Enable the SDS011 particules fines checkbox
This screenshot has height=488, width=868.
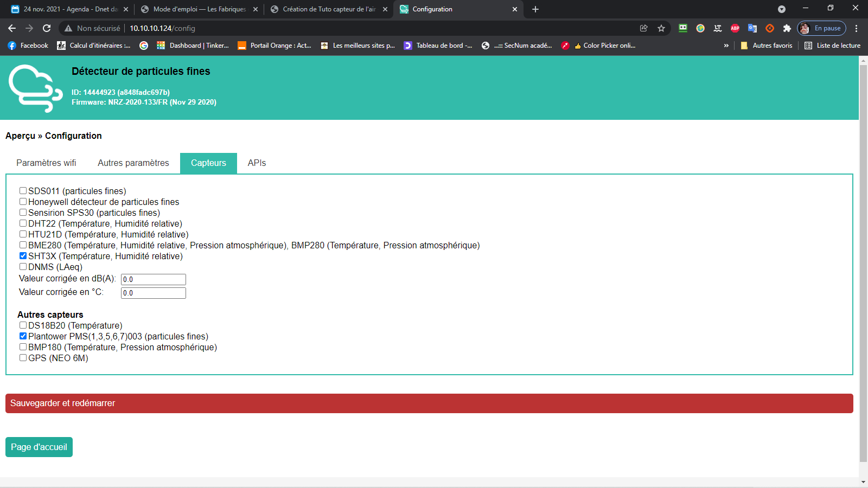[23, 191]
